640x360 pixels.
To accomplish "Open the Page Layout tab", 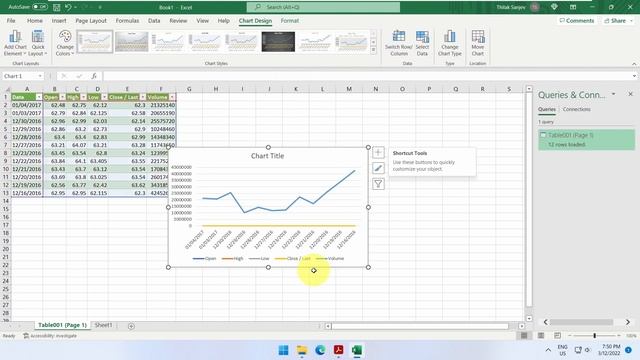I will (91, 20).
